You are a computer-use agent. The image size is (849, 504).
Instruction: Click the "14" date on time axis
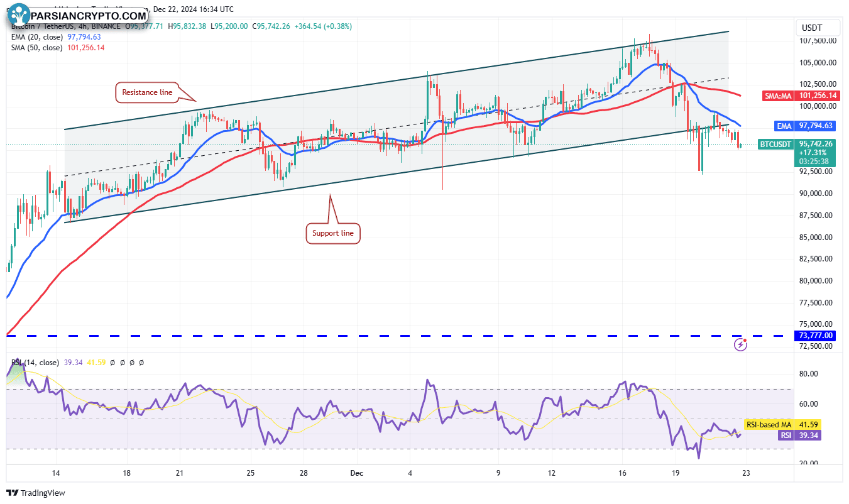pos(56,473)
